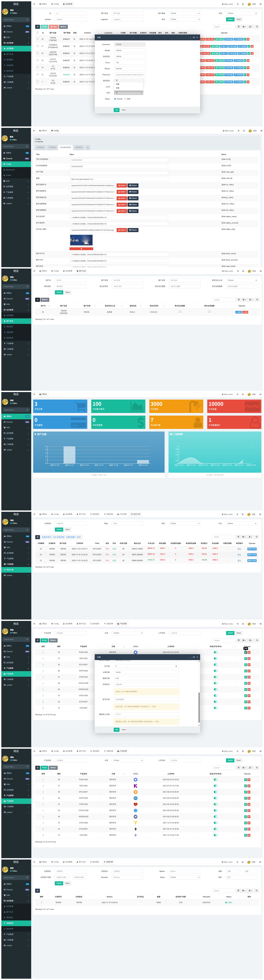The height and width of the screenshot is (980, 264).
Task: Select the Normal status radio button
Action: coord(115,99)
